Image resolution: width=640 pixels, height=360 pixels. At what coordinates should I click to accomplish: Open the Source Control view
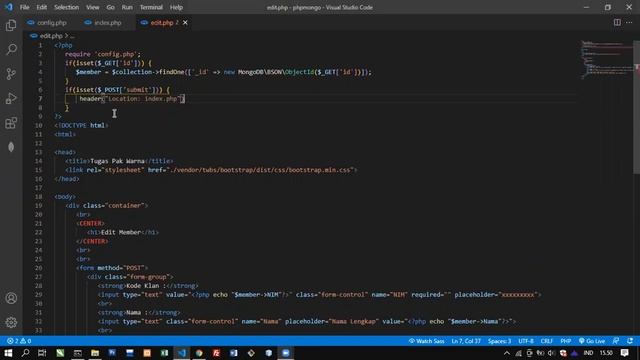(11, 74)
